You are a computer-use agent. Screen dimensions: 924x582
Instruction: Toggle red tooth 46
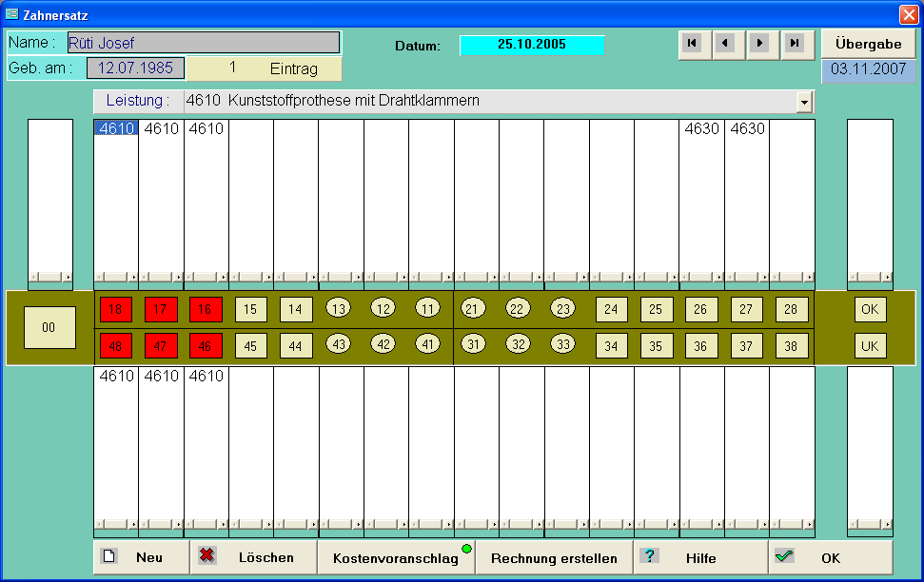coord(206,345)
